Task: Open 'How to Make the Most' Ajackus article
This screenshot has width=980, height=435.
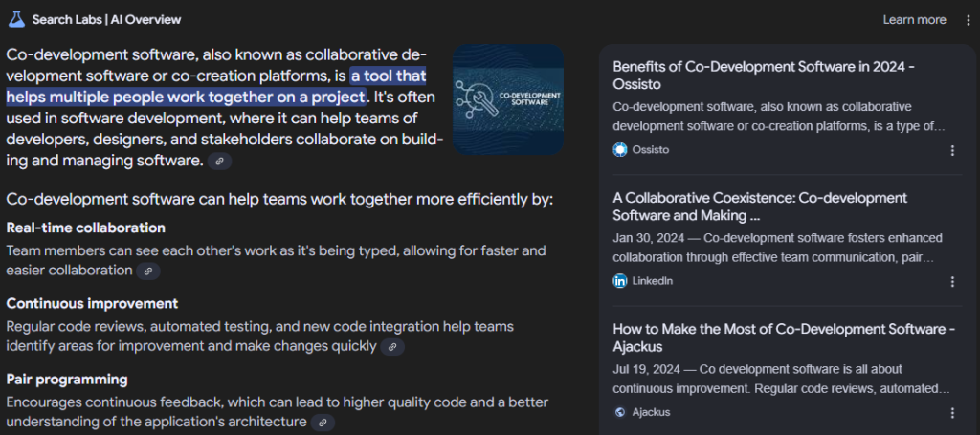Action: click(x=784, y=337)
